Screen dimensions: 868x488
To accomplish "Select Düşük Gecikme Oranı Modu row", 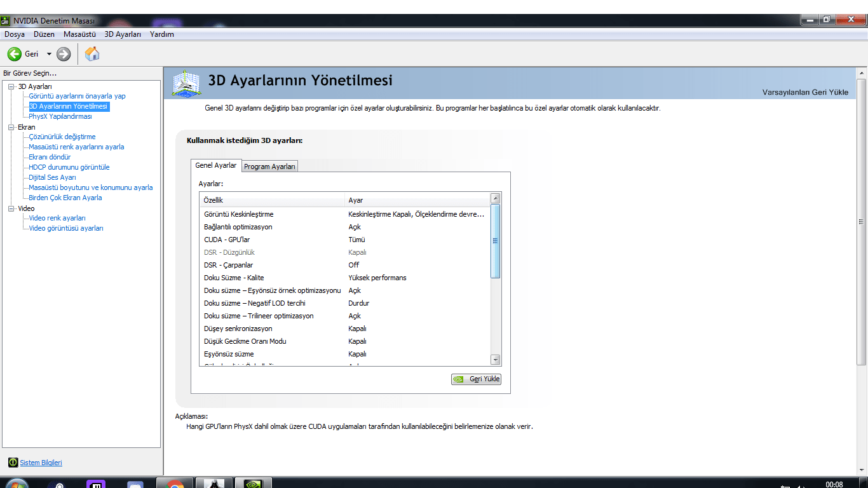I will [345, 341].
